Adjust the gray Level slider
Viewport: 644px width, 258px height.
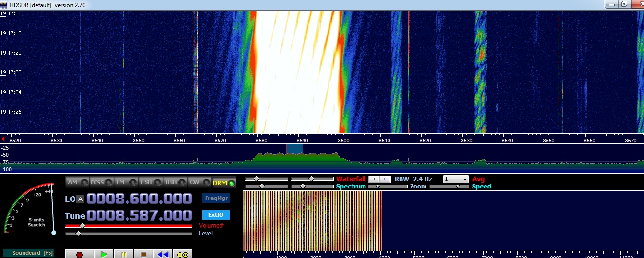[x=129, y=234]
